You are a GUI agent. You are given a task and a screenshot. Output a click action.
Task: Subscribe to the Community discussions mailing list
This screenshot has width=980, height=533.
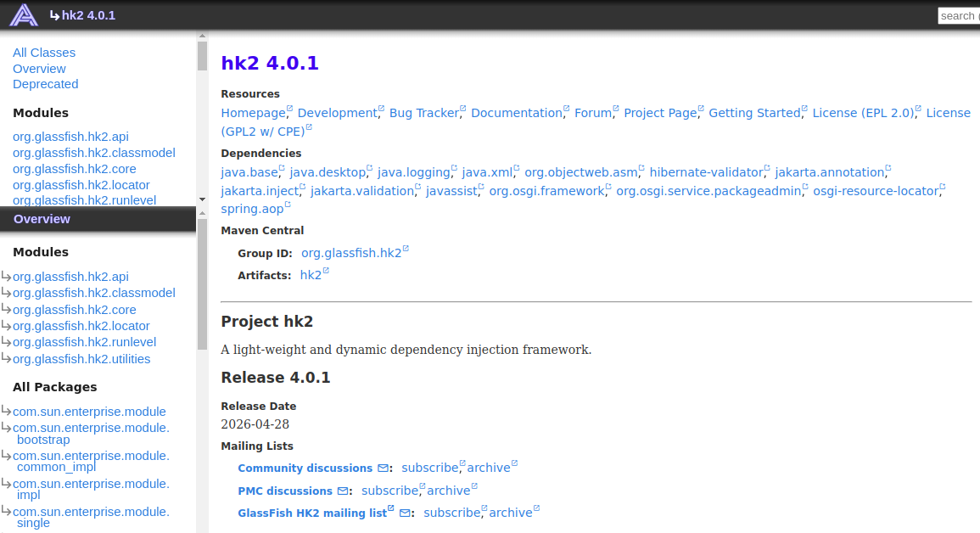(430, 468)
